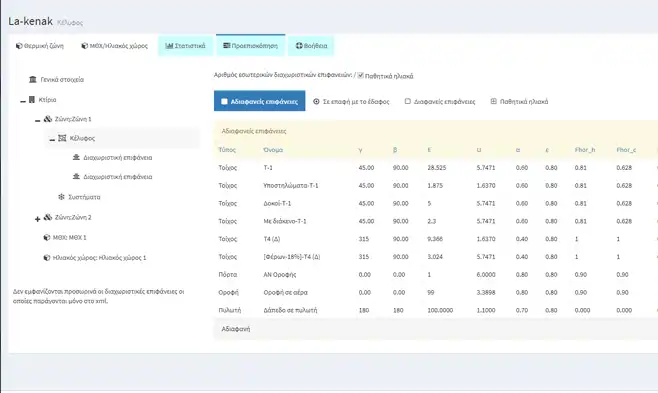
Task: Click the cube icon beside Ηλιακός χώρος 1
Action: [x=47, y=258]
